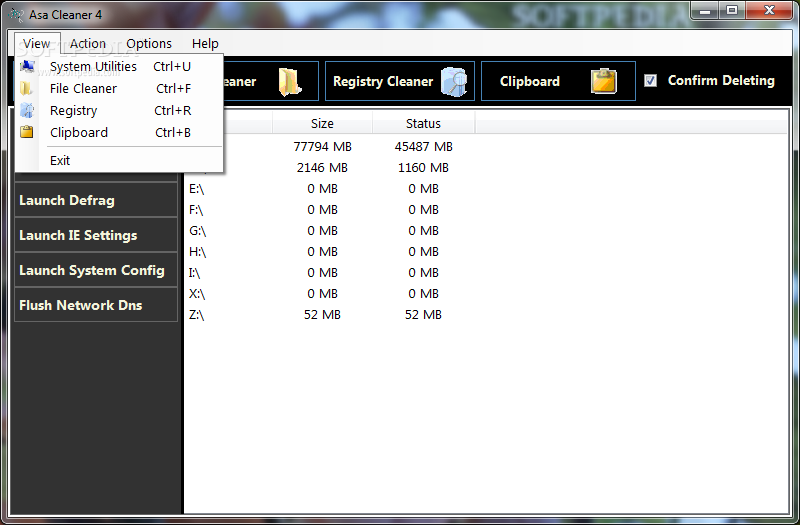Close the Asa Cleaner window
800x525 pixels.
pos(769,10)
